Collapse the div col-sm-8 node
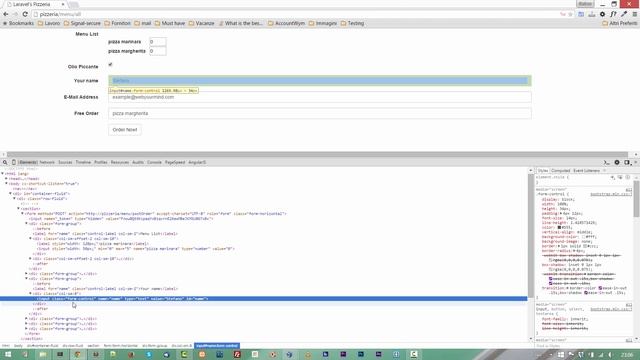Image resolution: width=640 pixels, height=360 pixels. click(30, 293)
